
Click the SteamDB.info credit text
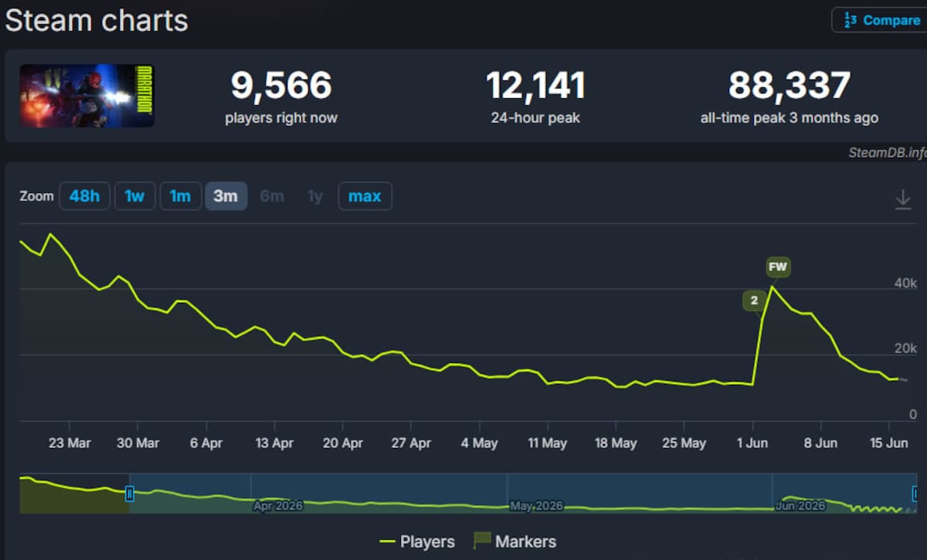pyautogui.click(x=887, y=152)
